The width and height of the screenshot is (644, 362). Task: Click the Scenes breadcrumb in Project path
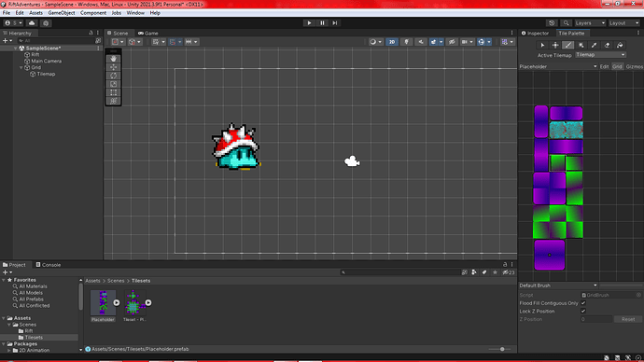(116, 281)
